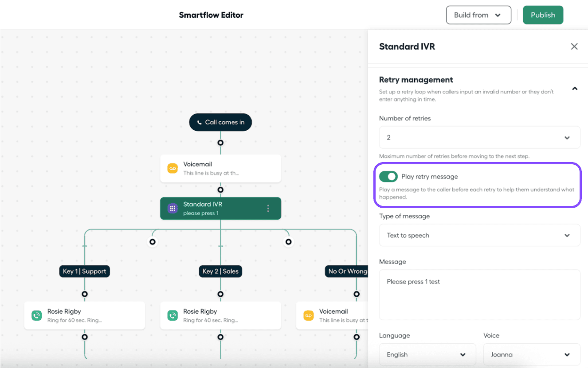
Task: Open the Number of retries dropdown
Action: click(x=479, y=138)
